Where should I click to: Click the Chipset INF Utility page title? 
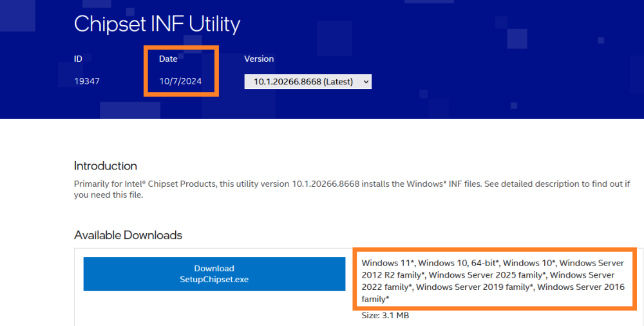(x=157, y=24)
